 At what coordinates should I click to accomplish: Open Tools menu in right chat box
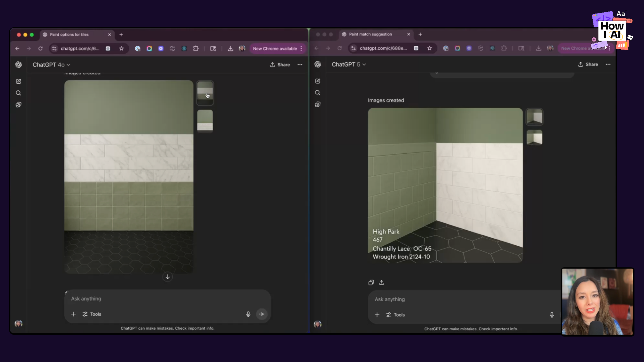tap(395, 315)
